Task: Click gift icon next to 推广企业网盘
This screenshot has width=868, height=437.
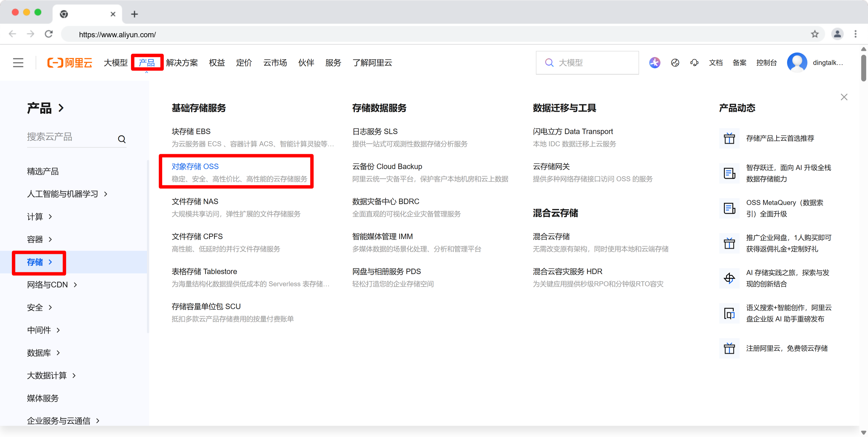Action: pos(729,243)
